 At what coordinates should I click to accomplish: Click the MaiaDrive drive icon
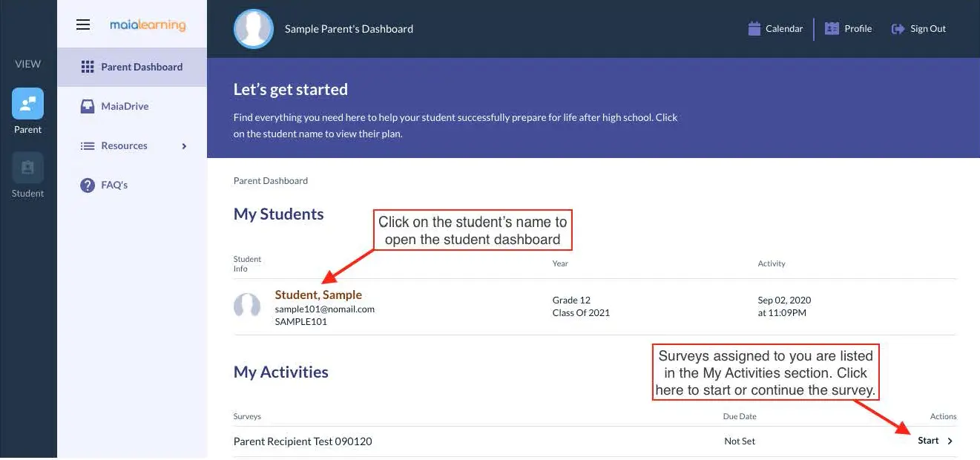coord(88,106)
